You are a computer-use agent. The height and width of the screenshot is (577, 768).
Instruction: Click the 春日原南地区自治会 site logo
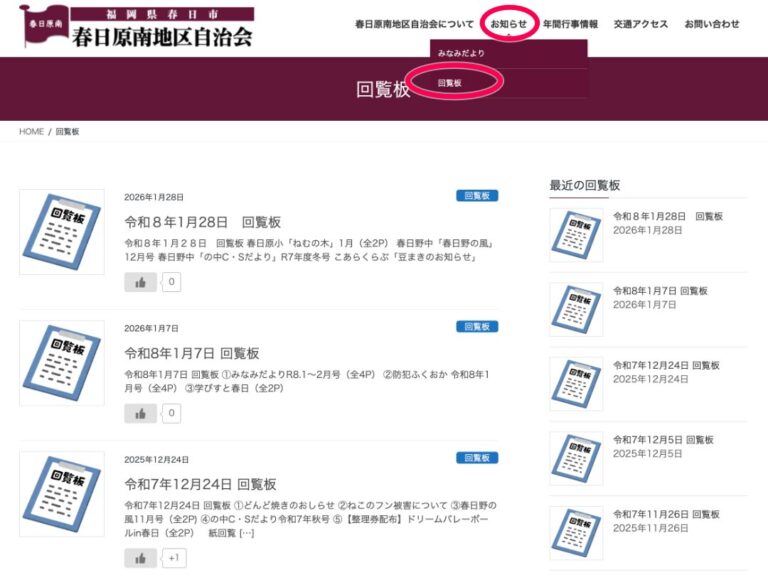point(137,28)
